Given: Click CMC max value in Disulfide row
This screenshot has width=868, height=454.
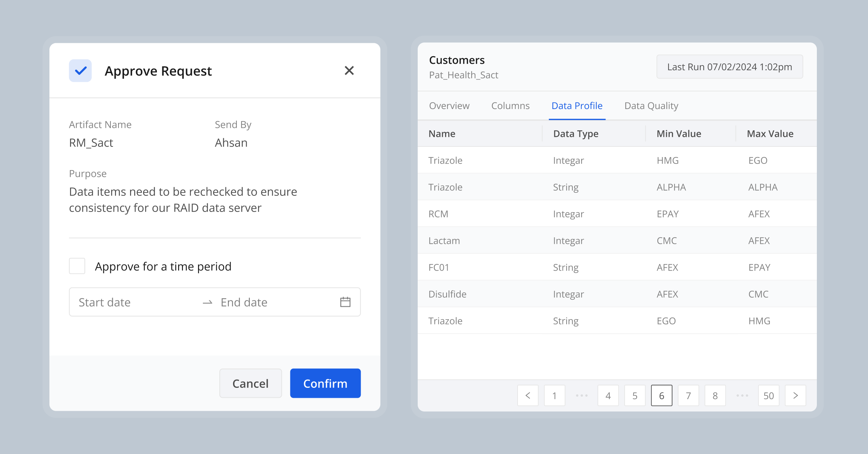Looking at the screenshot, I should (x=758, y=294).
